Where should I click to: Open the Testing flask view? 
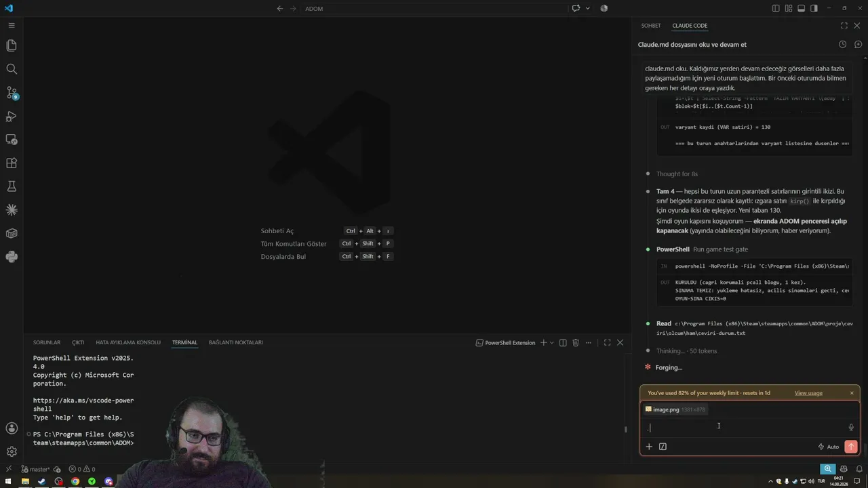click(12, 186)
